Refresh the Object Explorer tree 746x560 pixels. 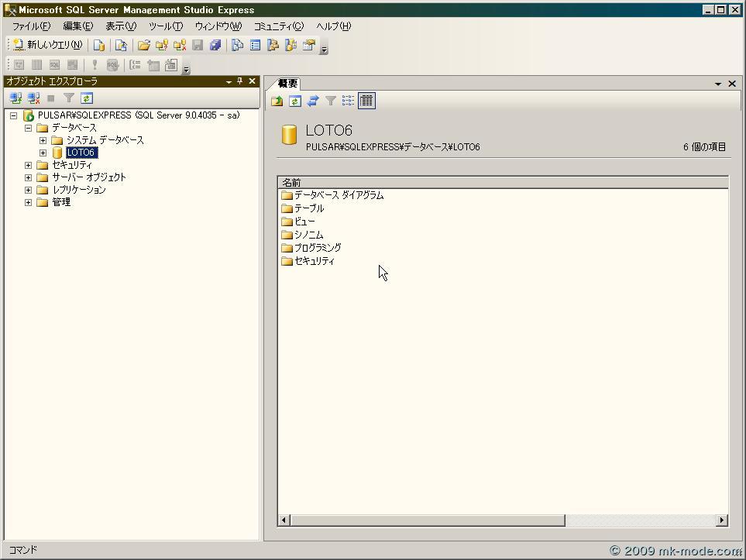point(87,98)
